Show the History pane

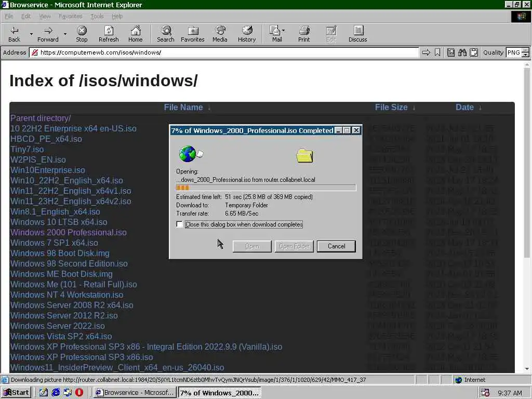247,34
